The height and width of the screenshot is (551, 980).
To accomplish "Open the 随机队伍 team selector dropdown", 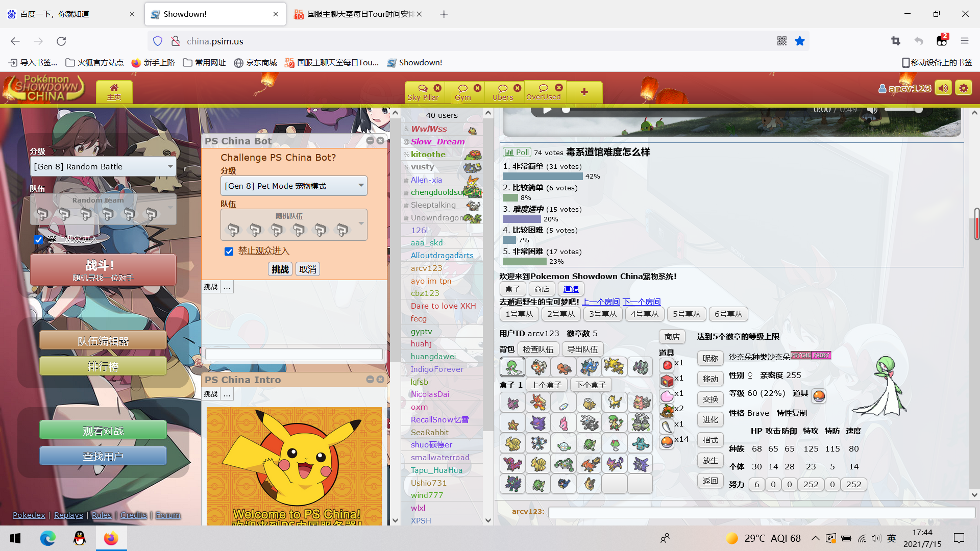I will click(x=293, y=224).
